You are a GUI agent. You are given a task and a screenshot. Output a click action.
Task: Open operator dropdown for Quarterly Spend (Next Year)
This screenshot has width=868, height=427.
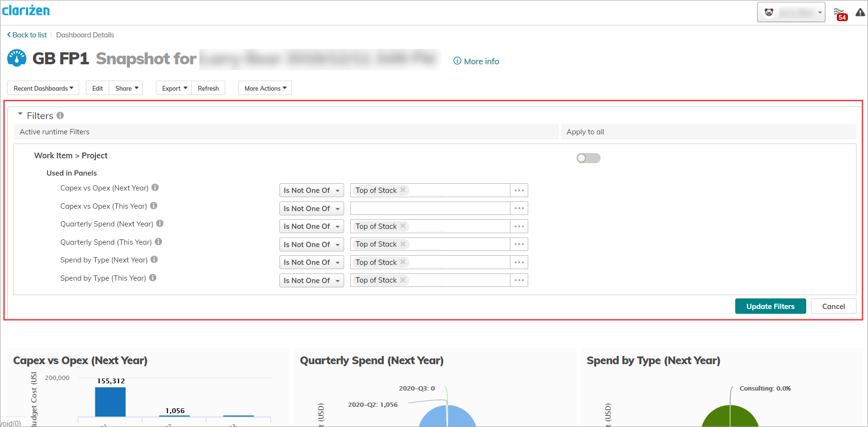pos(312,226)
